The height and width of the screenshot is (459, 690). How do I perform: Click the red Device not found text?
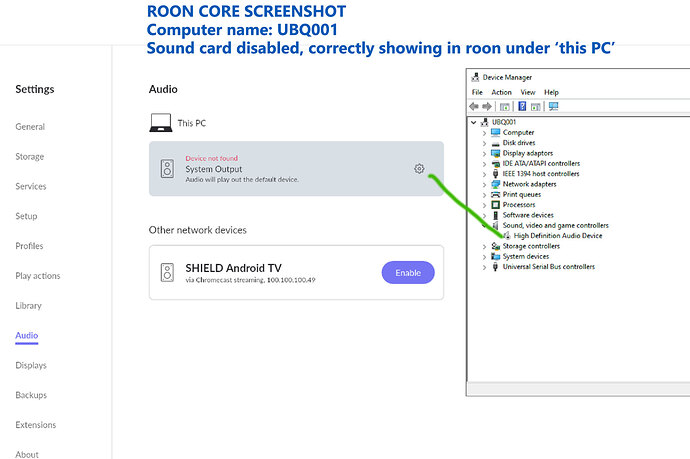coord(211,158)
